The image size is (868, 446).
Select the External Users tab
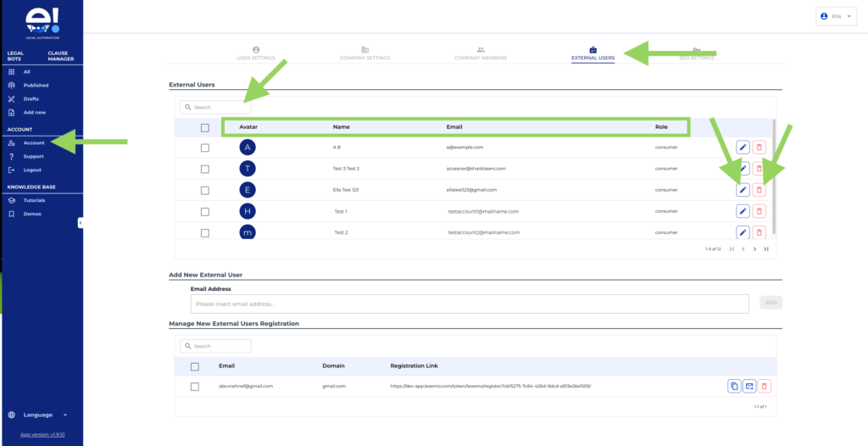[x=593, y=53]
